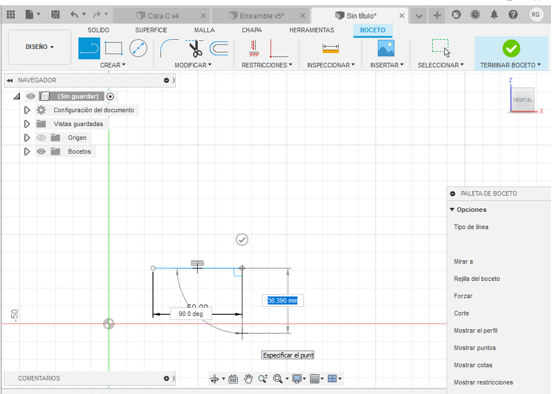Collapse the root component tree node
The width and height of the screenshot is (554, 394).
[x=17, y=96]
